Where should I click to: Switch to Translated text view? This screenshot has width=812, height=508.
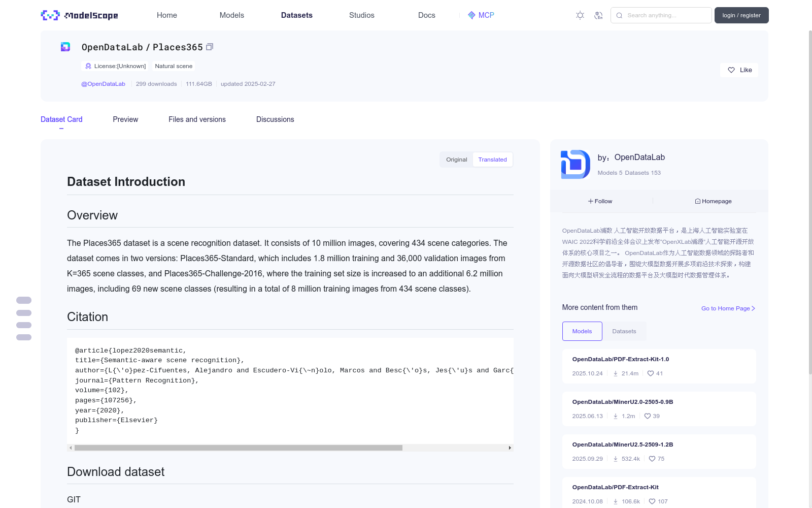coord(492,160)
